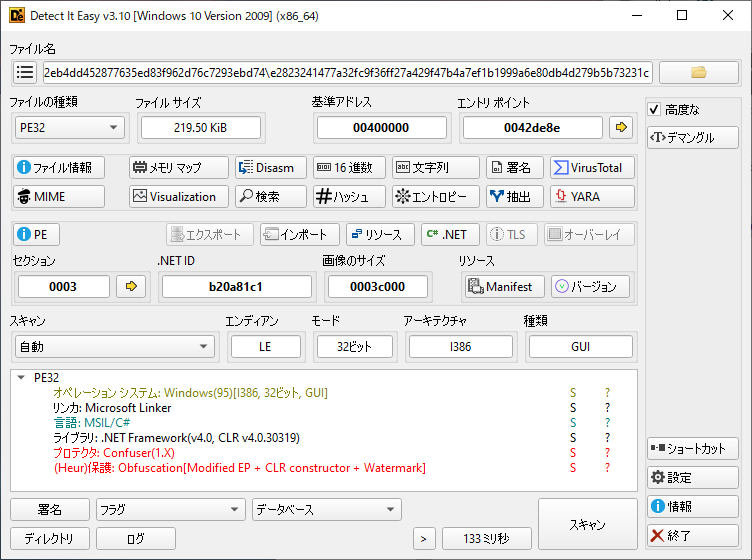Image resolution: width=752 pixels, height=560 pixels.
Task: Open the YARA scanner
Action: click(x=592, y=197)
